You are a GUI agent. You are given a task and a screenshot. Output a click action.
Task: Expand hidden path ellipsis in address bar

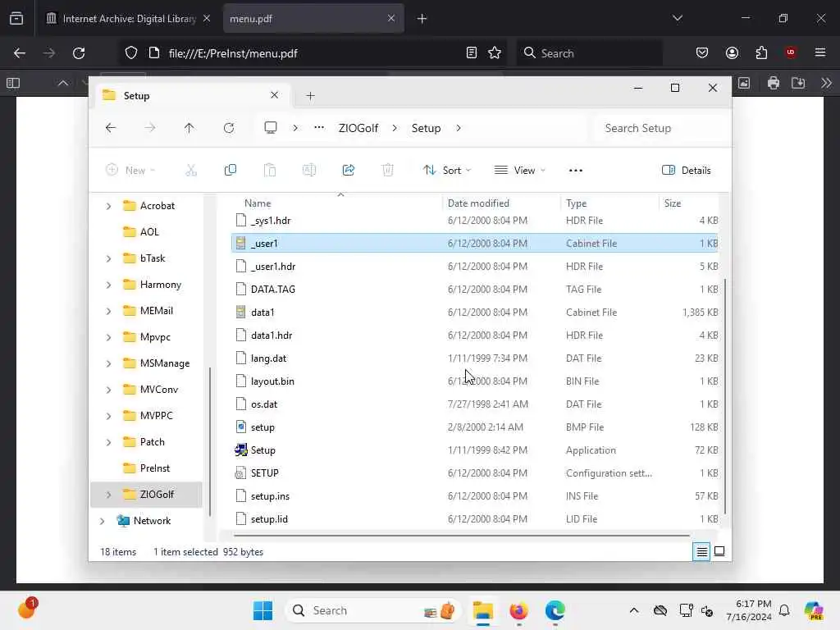point(319,128)
